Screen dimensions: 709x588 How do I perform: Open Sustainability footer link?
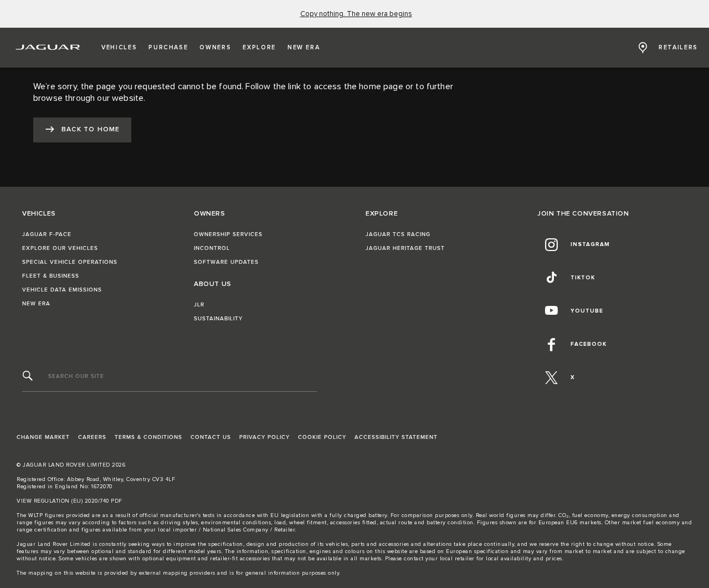[218, 319]
